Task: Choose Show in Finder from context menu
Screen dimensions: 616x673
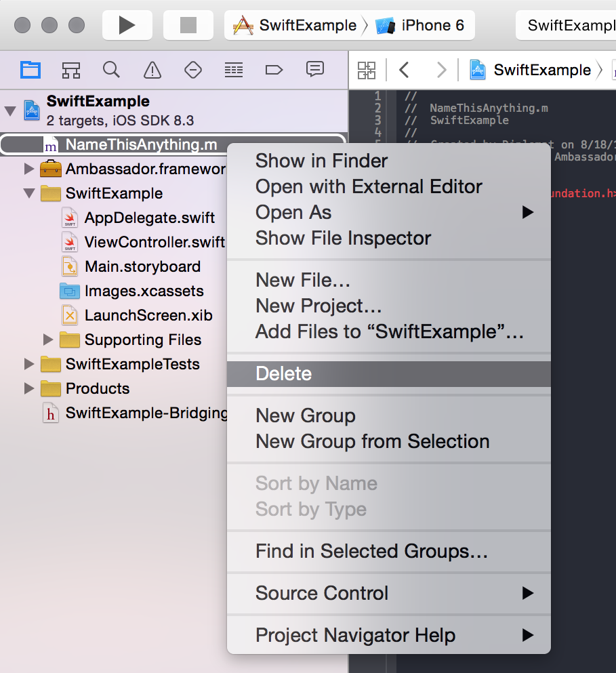Action: [389, 161]
